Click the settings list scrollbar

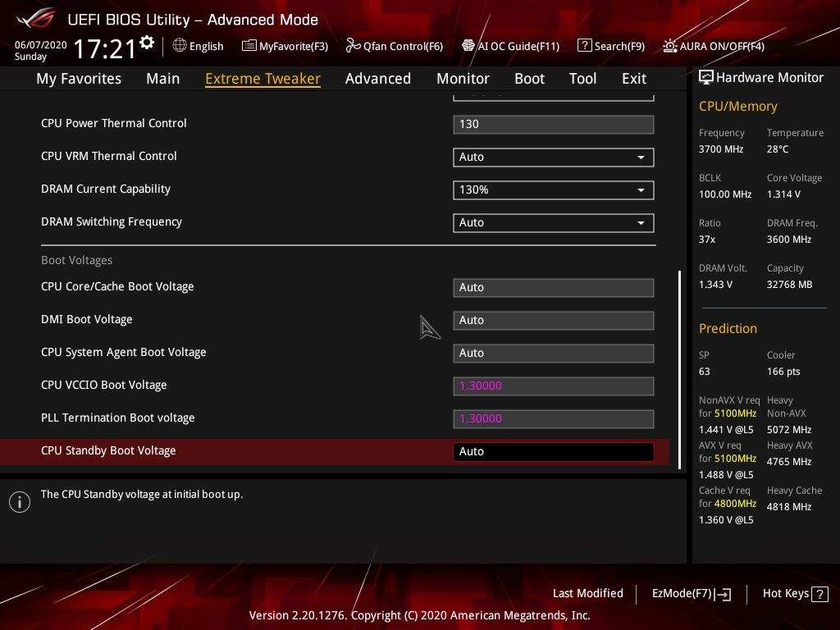point(680,370)
